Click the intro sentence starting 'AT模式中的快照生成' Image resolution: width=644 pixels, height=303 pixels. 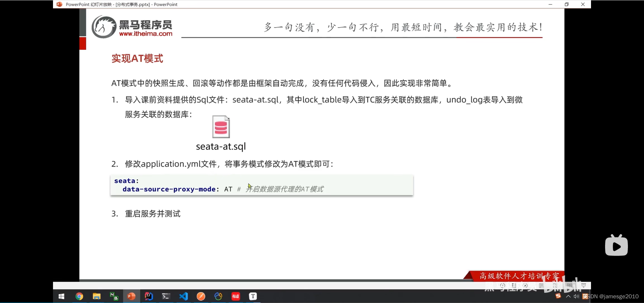pyautogui.click(x=282, y=83)
